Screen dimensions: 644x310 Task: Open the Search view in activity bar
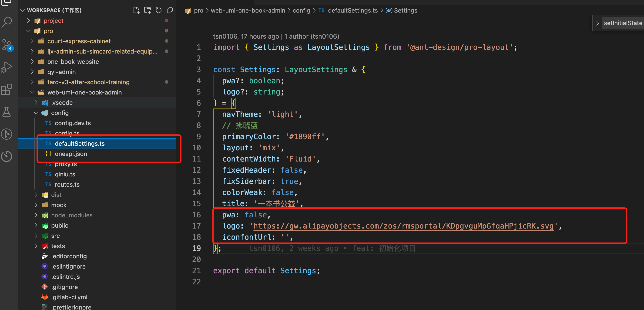coord(7,22)
